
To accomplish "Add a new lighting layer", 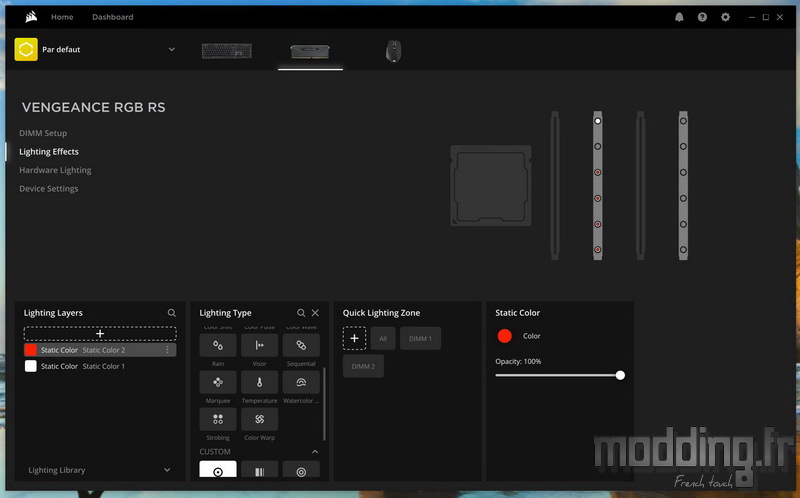I will (x=100, y=333).
